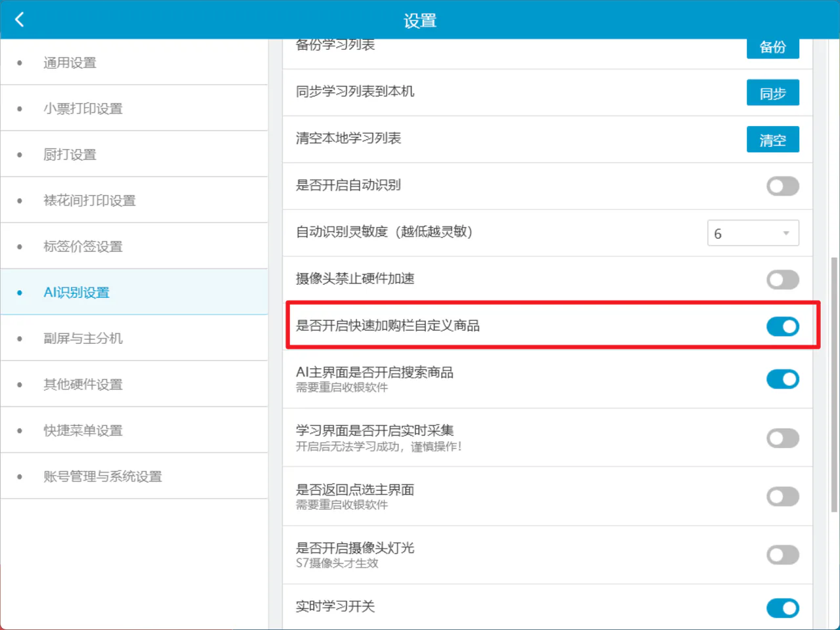The width and height of the screenshot is (840, 630).
Task: Click the S7摄像头才生效 note
Action: click(x=337, y=563)
